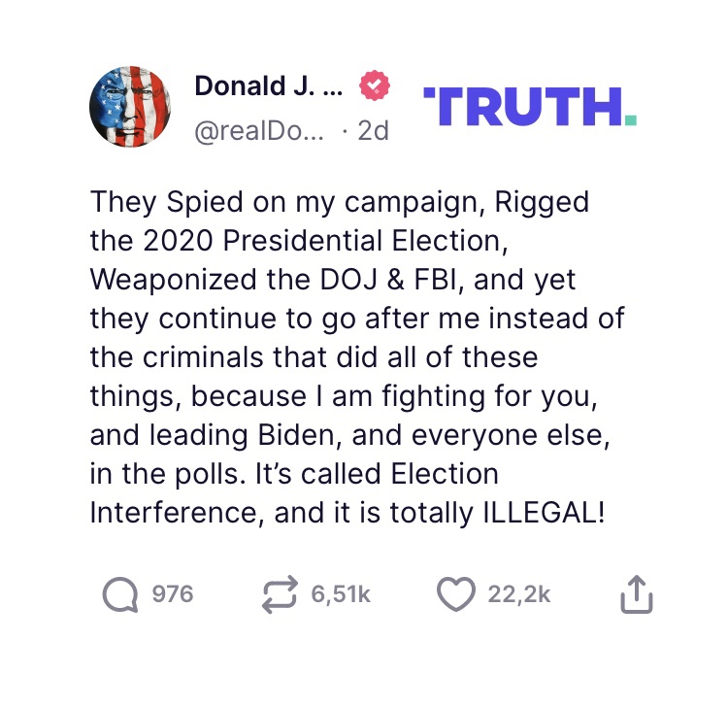Screen dimensions: 728x708
Task: Open the share upload icon
Action: pyautogui.click(x=637, y=595)
